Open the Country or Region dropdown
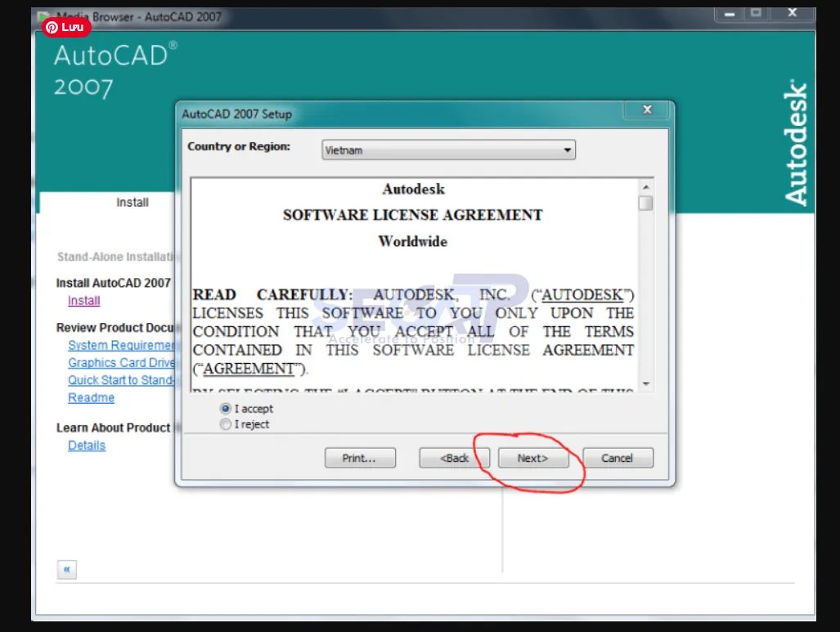The width and height of the screenshot is (840, 632). (568, 150)
